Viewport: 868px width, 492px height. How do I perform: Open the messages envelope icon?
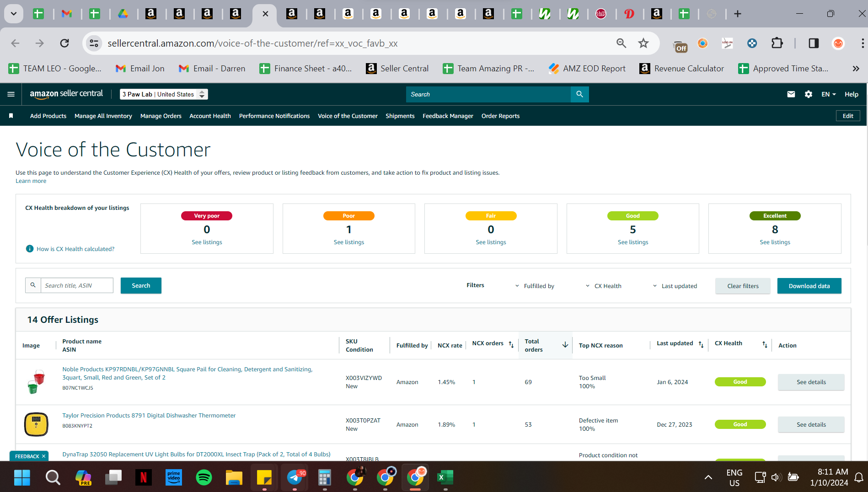[x=791, y=94]
